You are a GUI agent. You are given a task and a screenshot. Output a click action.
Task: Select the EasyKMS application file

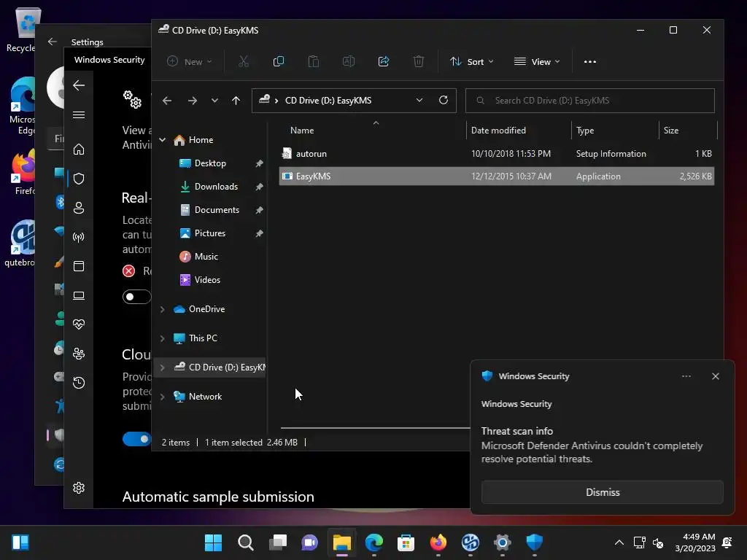click(x=496, y=176)
